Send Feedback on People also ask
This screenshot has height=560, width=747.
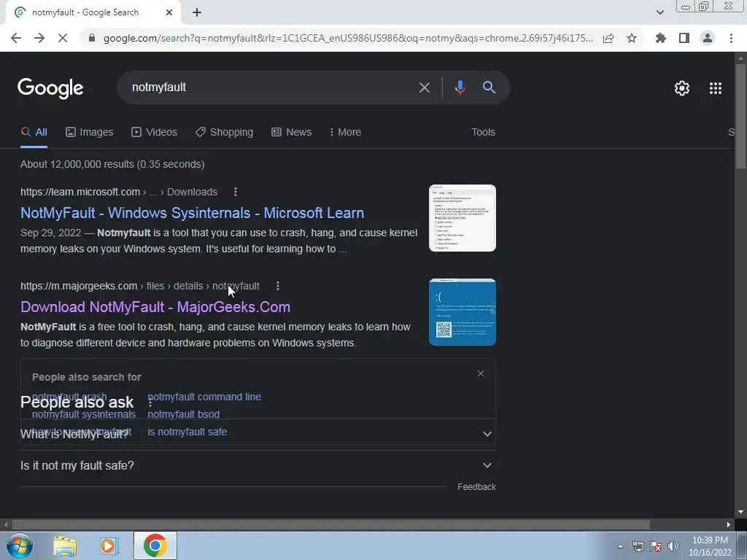pyautogui.click(x=476, y=486)
